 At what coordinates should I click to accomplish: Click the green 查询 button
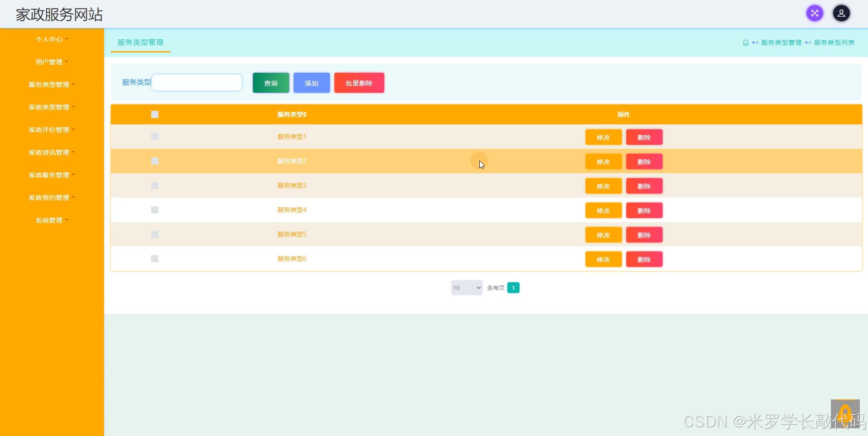point(271,83)
